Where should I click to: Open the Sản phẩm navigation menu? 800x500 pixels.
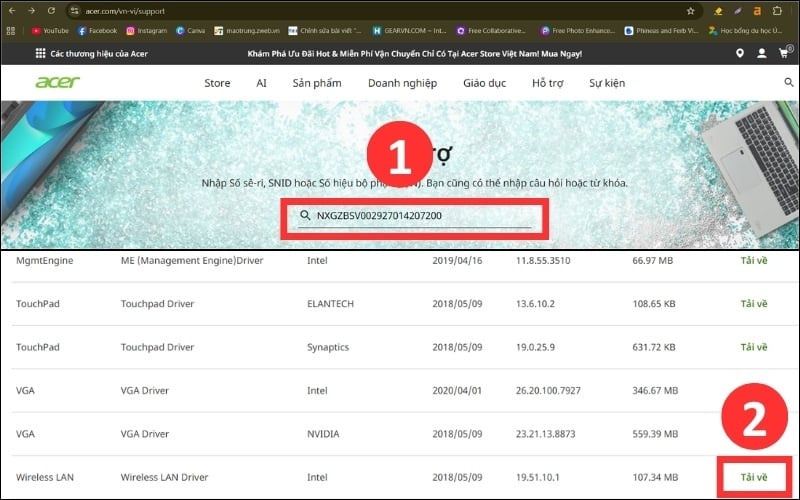pyautogui.click(x=317, y=83)
